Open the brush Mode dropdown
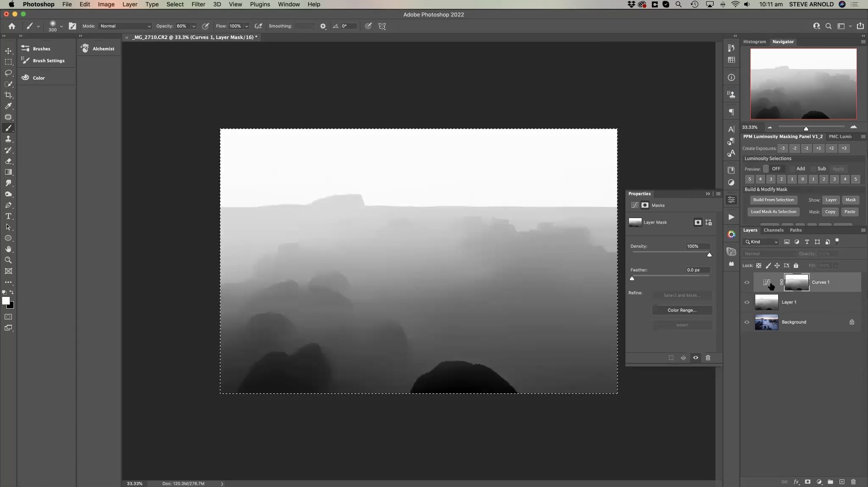The width and height of the screenshot is (868, 487). (125, 26)
